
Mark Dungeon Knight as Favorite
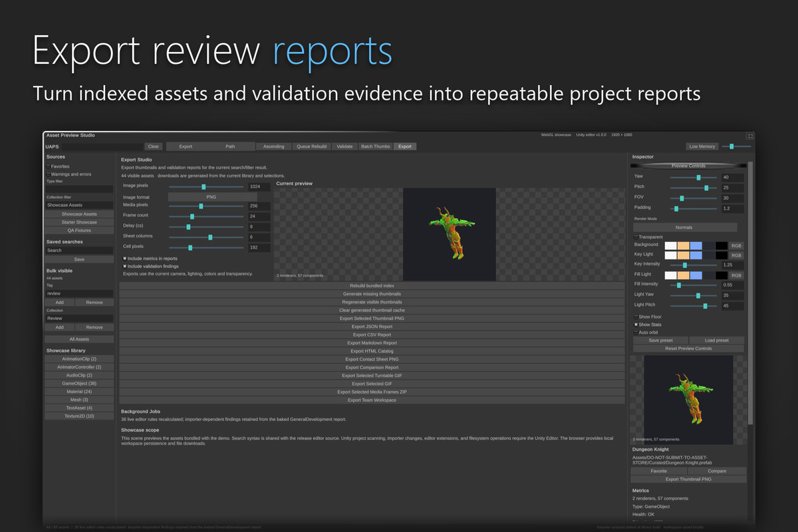tap(658, 471)
